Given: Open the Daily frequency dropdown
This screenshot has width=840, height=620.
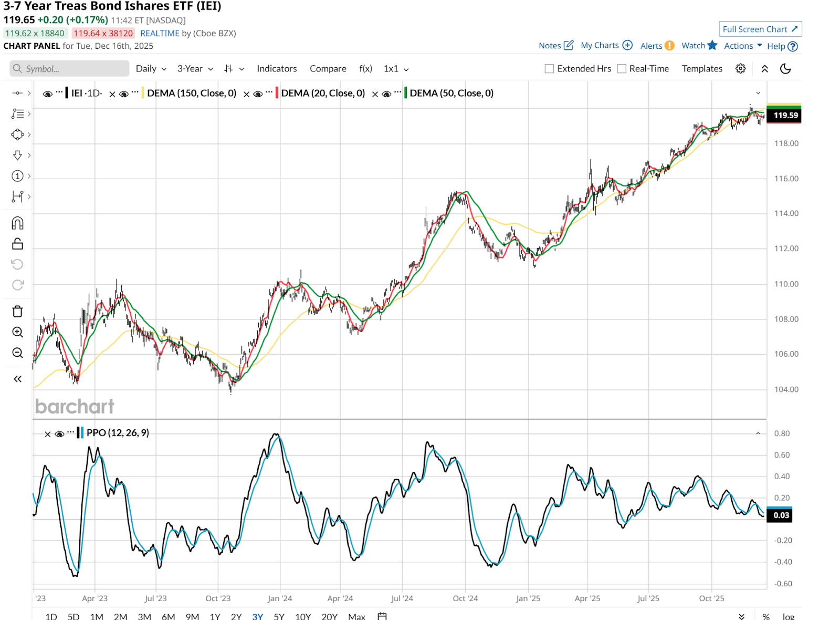Looking at the screenshot, I should (x=151, y=69).
